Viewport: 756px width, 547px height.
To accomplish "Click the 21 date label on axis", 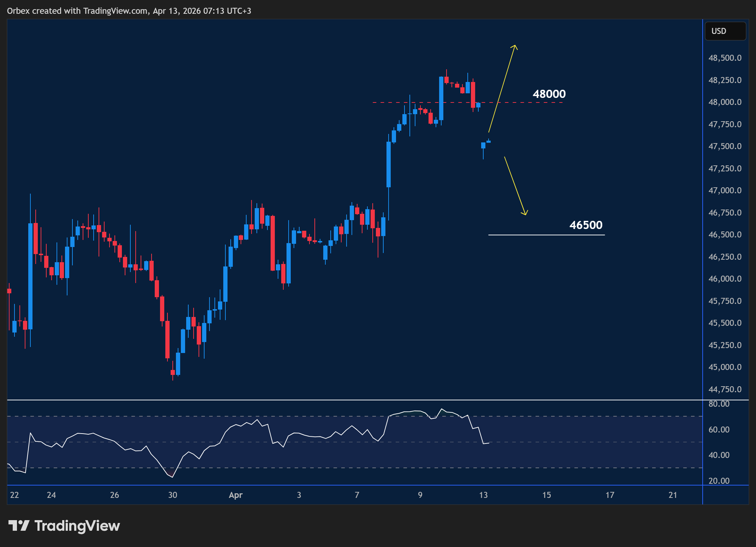I will pyautogui.click(x=673, y=495).
